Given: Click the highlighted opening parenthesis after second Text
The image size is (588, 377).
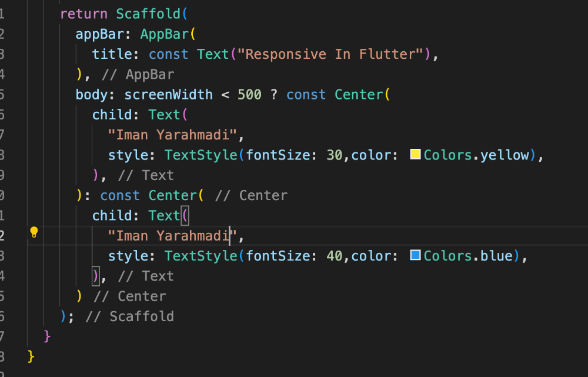Looking at the screenshot, I should point(185,216).
